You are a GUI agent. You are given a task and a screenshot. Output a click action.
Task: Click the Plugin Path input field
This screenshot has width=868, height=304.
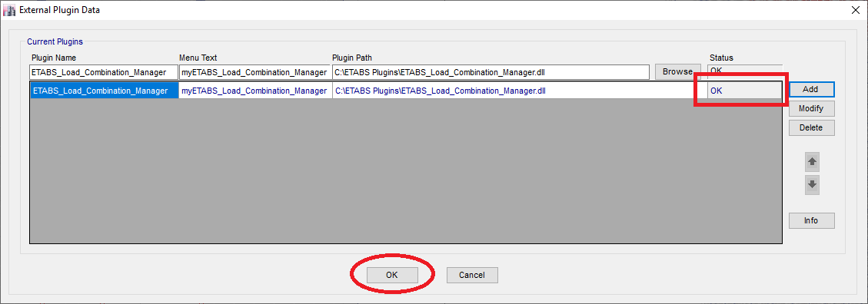click(491, 72)
